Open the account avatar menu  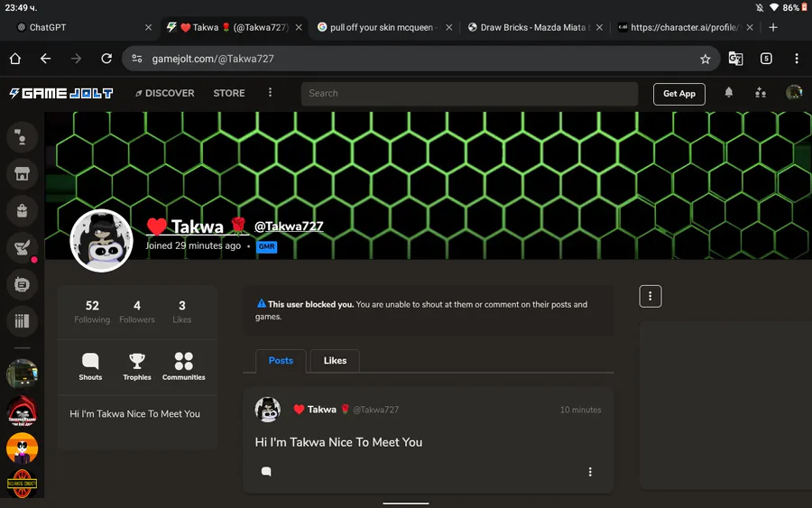pos(794,93)
